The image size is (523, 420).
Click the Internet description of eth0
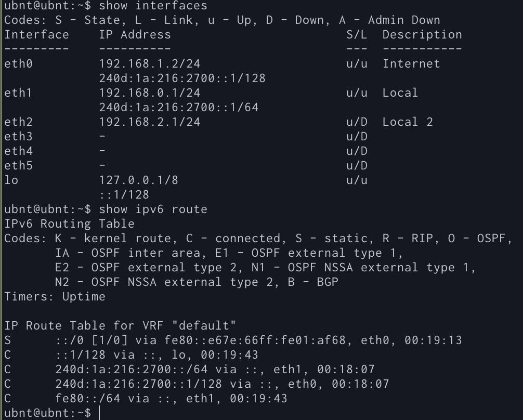click(411, 63)
